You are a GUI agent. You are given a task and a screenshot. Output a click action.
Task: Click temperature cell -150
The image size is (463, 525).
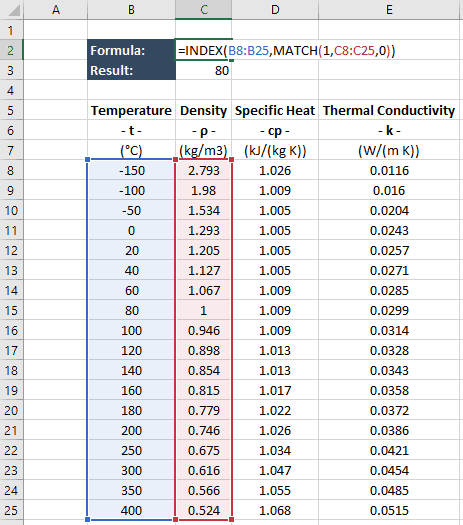[x=131, y=170]
